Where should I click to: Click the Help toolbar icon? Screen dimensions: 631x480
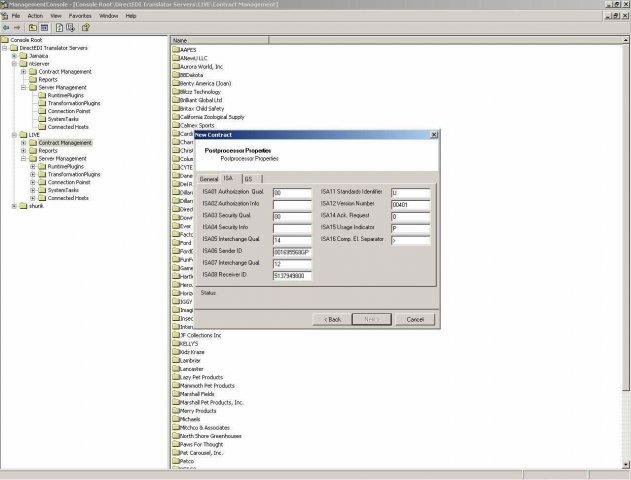pos(85,28)
